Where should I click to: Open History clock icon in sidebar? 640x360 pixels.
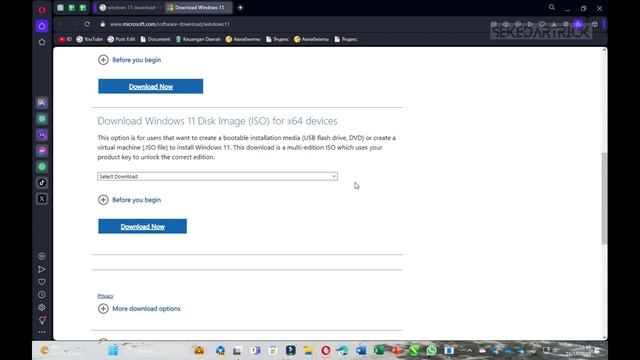point(42,295)
